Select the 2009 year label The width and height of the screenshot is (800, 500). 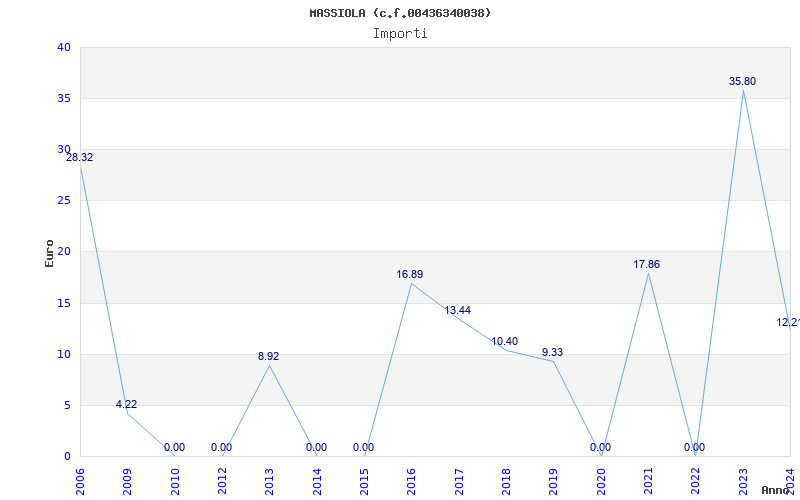128,482
